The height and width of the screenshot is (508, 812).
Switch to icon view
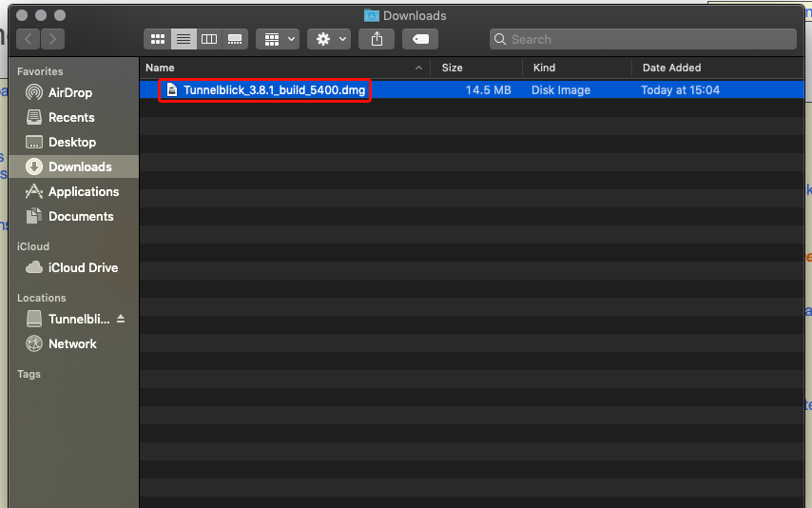tap(158, 39)
